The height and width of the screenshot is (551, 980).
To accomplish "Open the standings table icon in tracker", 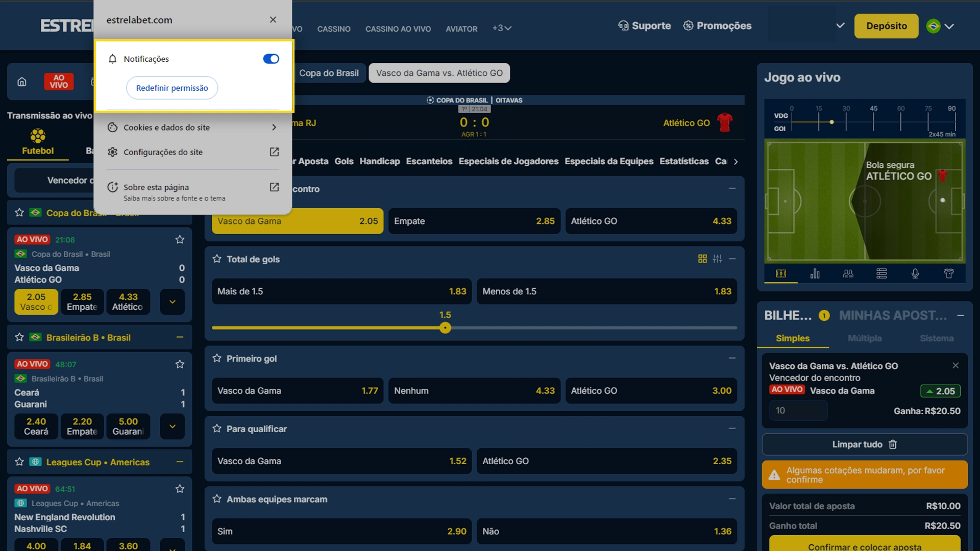I will (x=881, y=273).
